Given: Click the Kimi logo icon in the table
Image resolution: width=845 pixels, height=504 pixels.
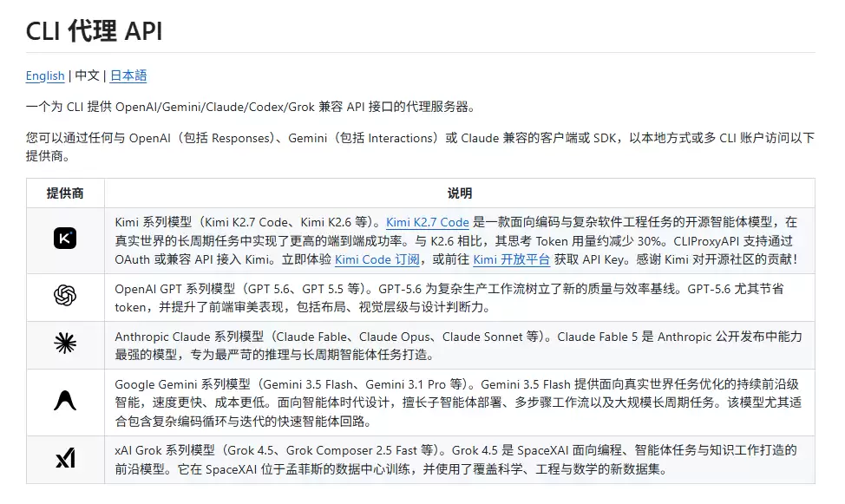Looking at the screenshot, I should [x=65, y=239].
